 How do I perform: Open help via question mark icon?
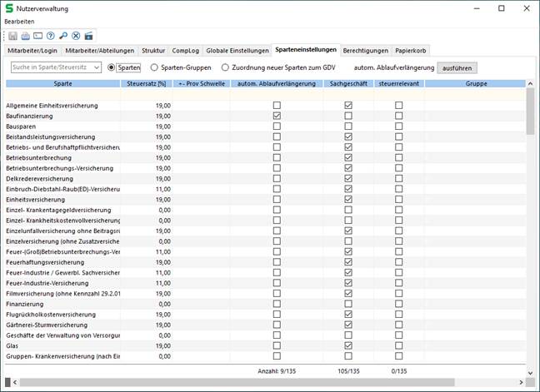click(x=51, y=36)
